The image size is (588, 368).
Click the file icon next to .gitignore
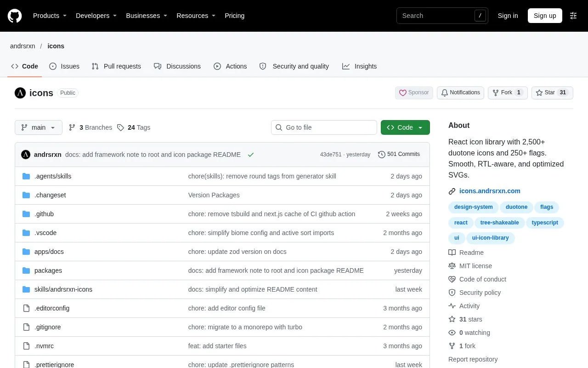[x=26, y=327]
